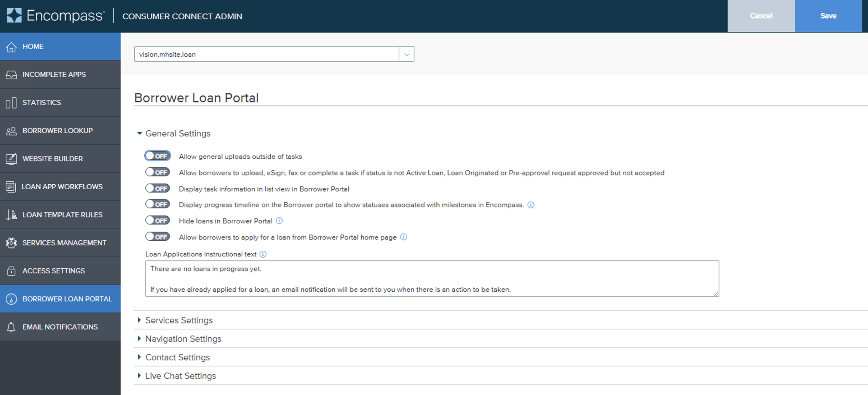This screenshot has width=868, height=395.
Task: Expand the Live Chat Settings section
Action: tap(180, 376)
